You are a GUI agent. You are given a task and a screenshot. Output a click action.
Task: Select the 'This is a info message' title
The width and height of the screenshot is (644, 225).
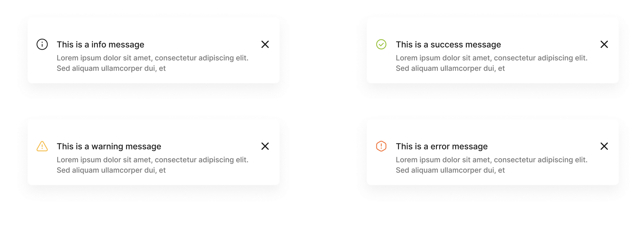[101, 45]
